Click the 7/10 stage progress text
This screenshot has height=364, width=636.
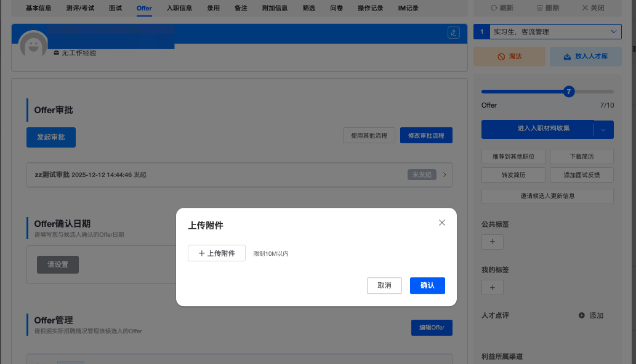click(x=607, y=105)
